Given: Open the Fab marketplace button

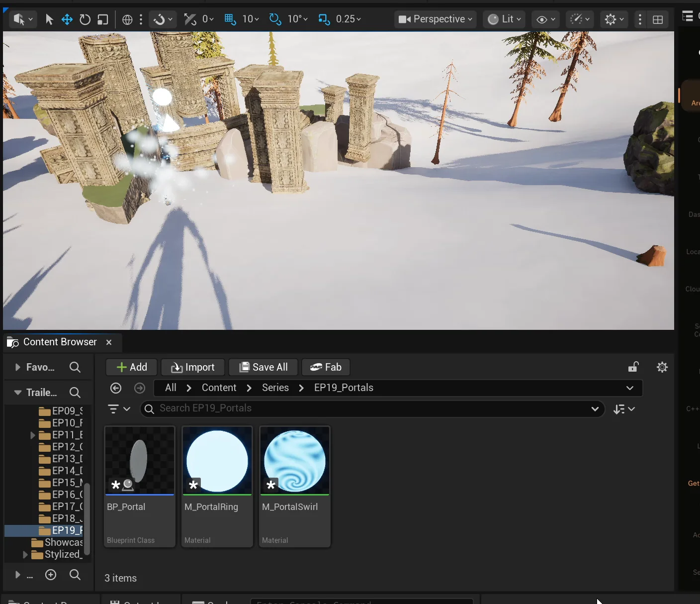Looking at the screenshot, I should pos(326,367).
